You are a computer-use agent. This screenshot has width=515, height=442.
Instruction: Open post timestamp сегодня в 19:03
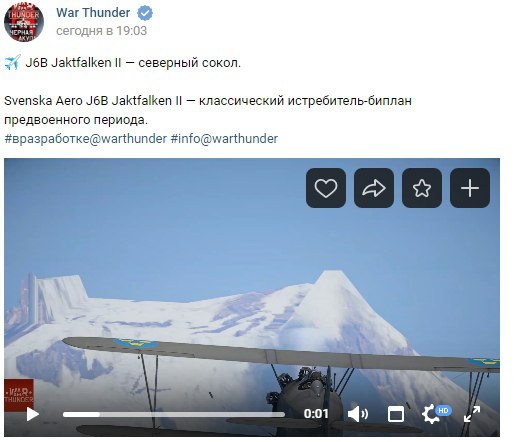101,31
